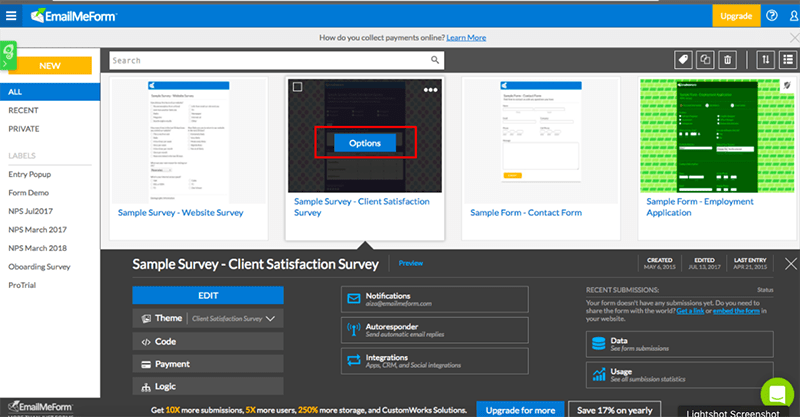Expand the Theme dropdown

(x=269, y=319)
